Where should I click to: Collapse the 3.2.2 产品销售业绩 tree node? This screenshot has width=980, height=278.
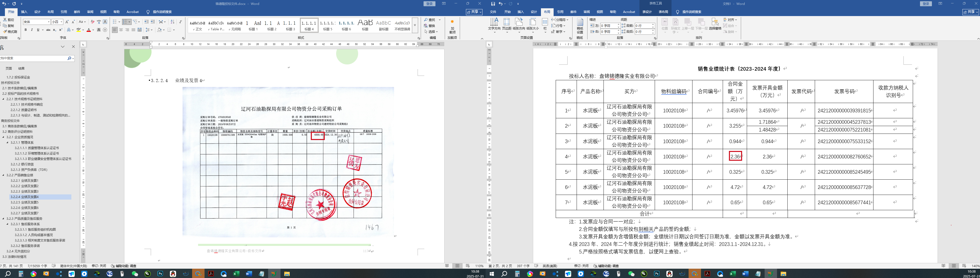(3, 175)
